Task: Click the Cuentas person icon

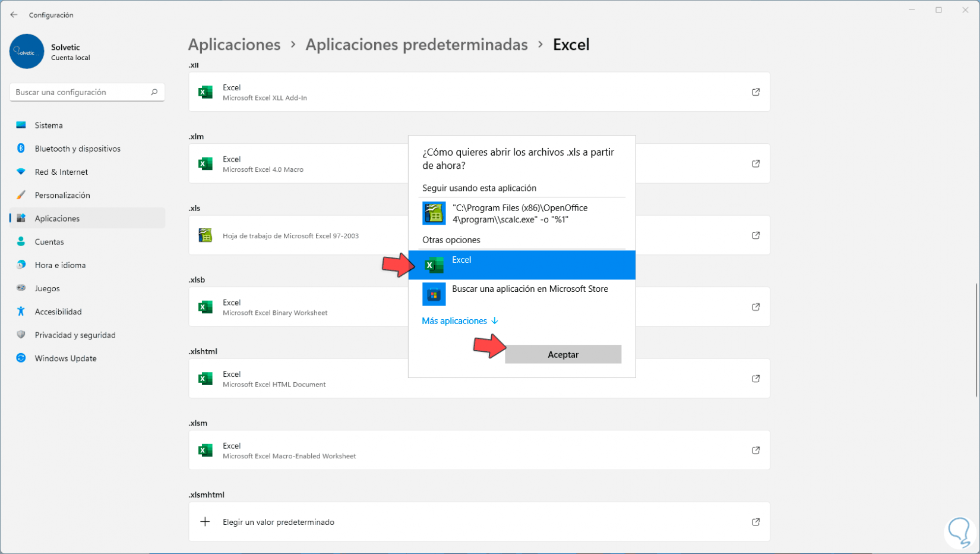Action: (x=21, y=242)
